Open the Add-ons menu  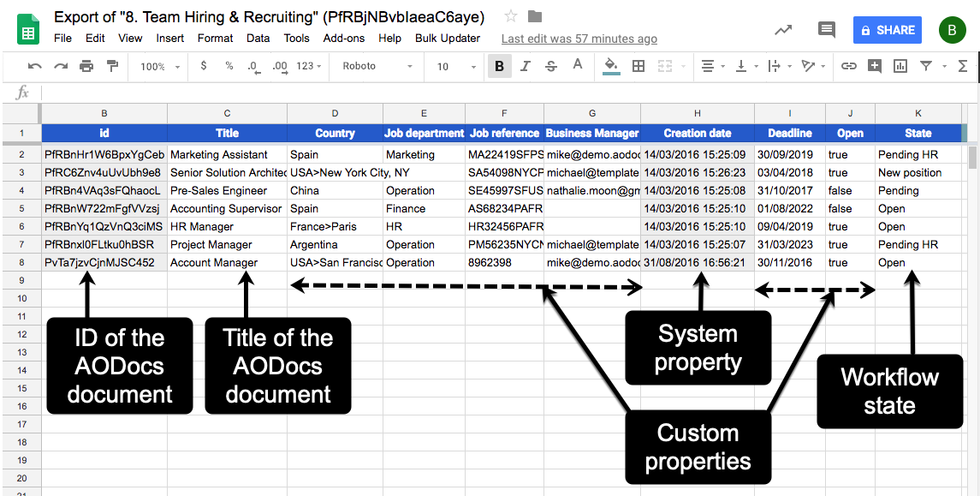pyautogui.click(x=344, y=39)
